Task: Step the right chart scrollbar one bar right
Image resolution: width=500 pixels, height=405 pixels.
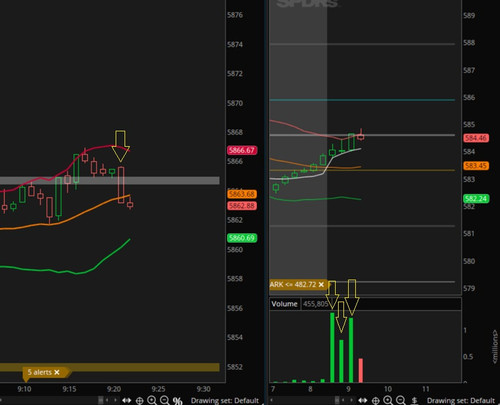Action: 351,400
